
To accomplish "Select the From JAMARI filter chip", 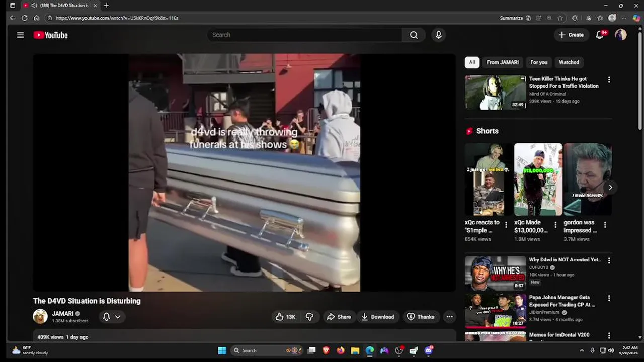I will (503, 62).
